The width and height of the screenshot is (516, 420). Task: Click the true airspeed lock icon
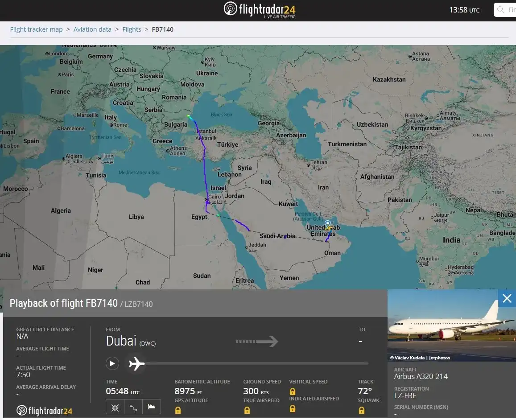point(247,410)
